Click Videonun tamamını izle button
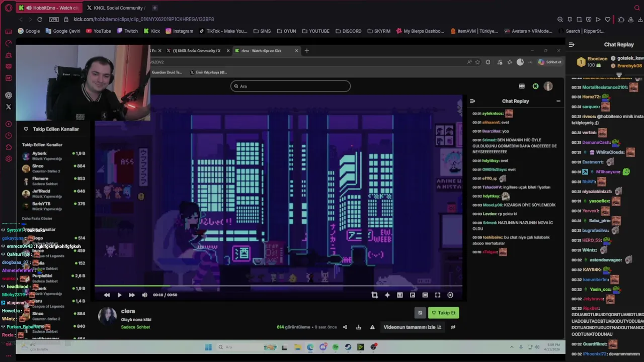The height and width of the screenshot is (362, 644). [x=412, y=327]
